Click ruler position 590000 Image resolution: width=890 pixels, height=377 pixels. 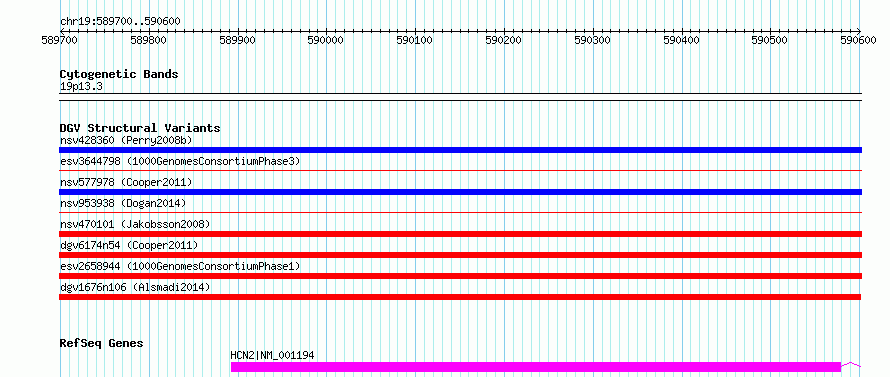[326, 40]
